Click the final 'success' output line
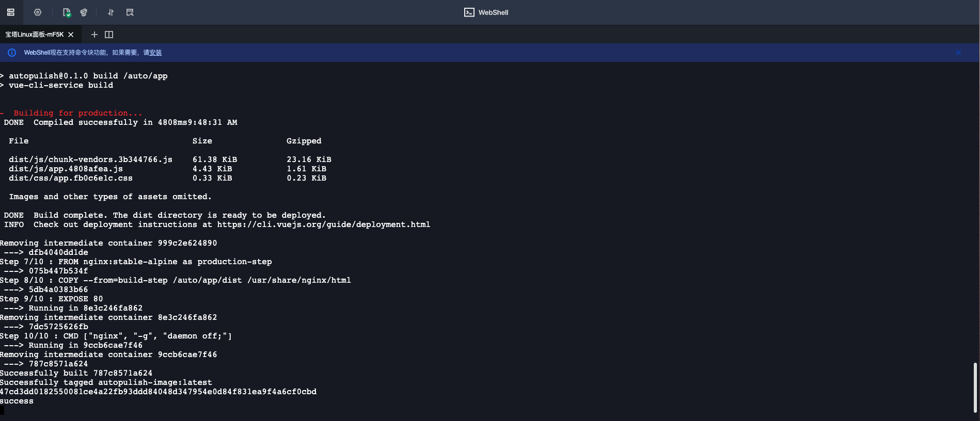This screenshot has height=421, width=980. coord(17,401)
